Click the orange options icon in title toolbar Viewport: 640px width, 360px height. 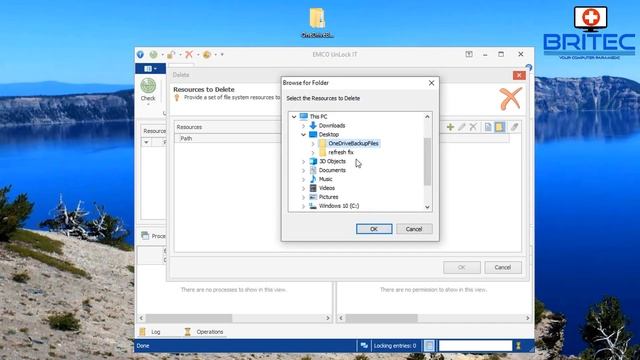pos(207,54)
